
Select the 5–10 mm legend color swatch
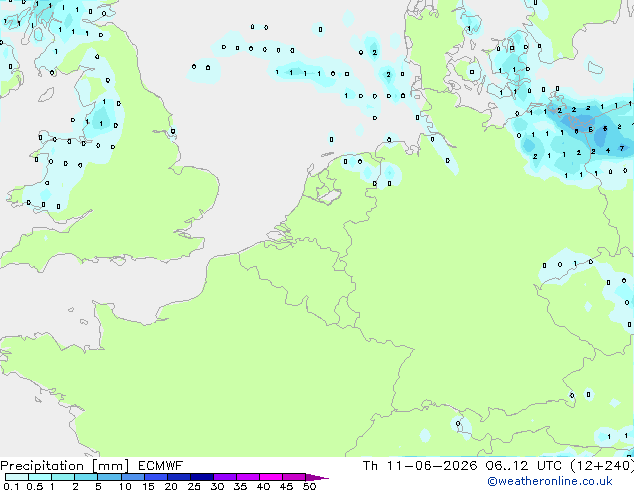(110, 477)
